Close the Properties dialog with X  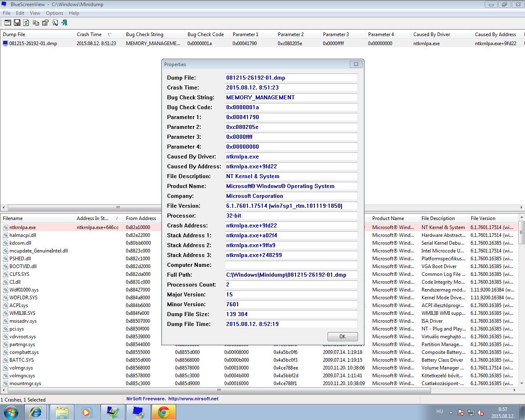click(x=356, y=64)
